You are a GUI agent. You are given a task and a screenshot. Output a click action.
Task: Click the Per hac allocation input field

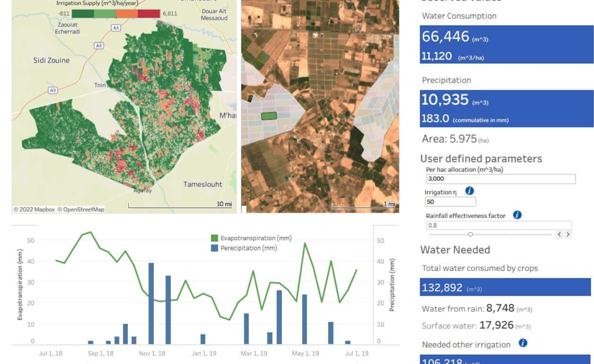pyautogui.click(x=501, y=179)
